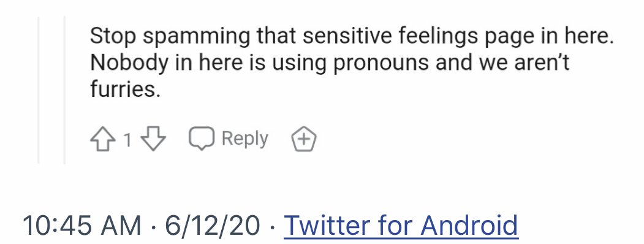
Task: Click the speech bubble reply icon
Action: tap(201, 139)
